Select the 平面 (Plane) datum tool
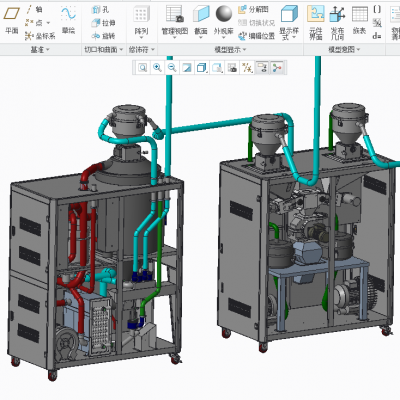This screenshot has width=400, height=400. 12,20
